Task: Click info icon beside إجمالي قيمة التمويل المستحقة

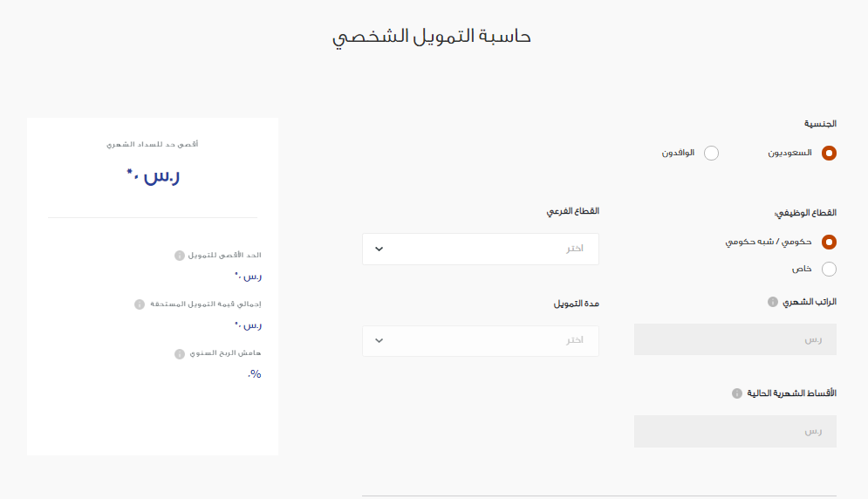Action: (140, 304)
